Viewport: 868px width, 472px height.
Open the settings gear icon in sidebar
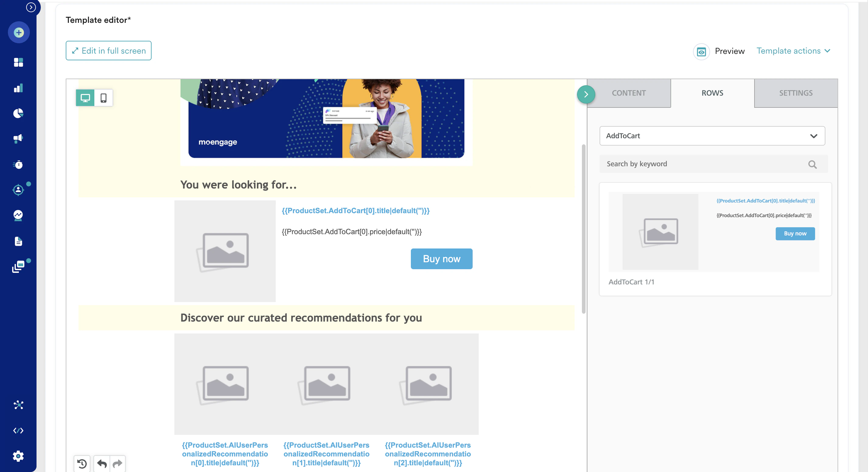pos(18,456)
